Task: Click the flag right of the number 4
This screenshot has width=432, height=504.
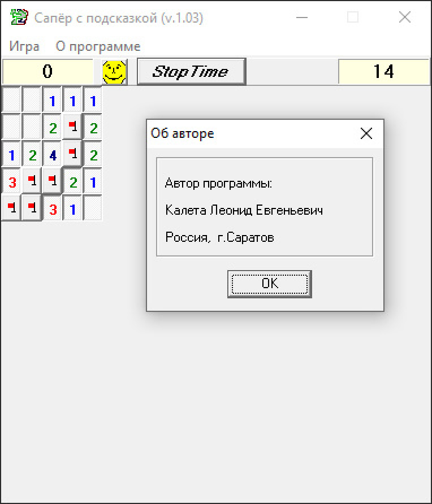Action: [x=73, y=154]
